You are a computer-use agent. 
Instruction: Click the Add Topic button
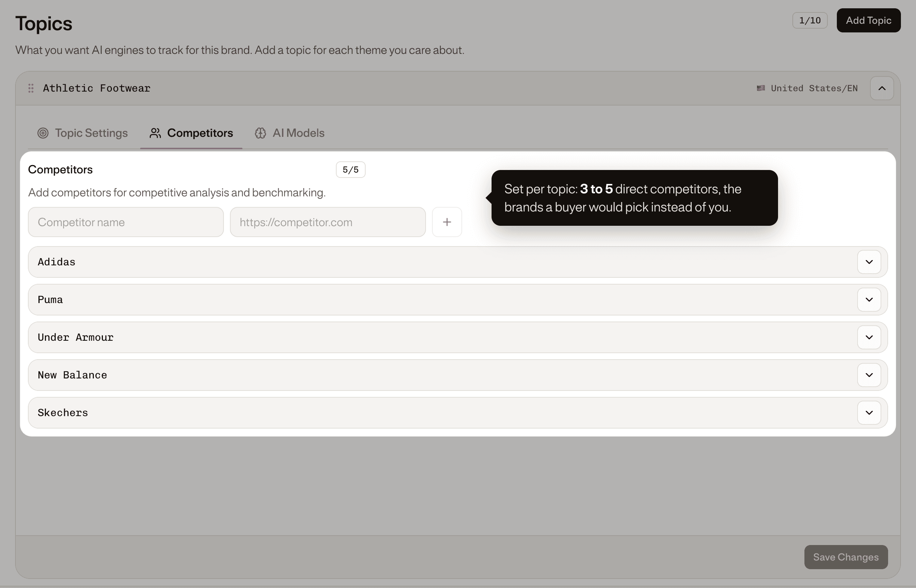tap(868, 20)
